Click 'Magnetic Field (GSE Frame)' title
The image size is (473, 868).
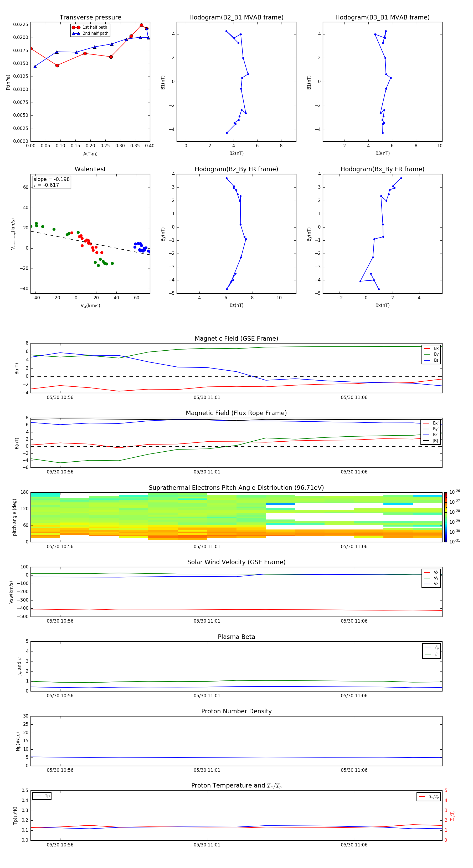[x=236, y=339]
